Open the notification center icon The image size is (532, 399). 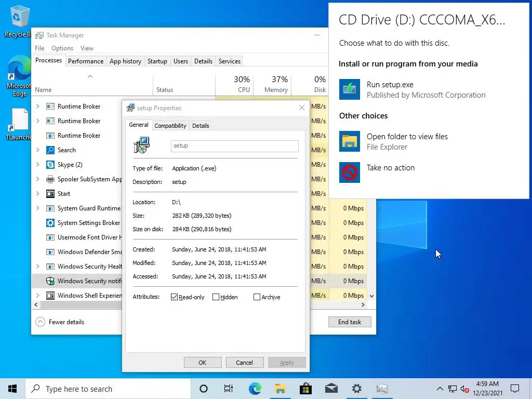tap(515, 389)
